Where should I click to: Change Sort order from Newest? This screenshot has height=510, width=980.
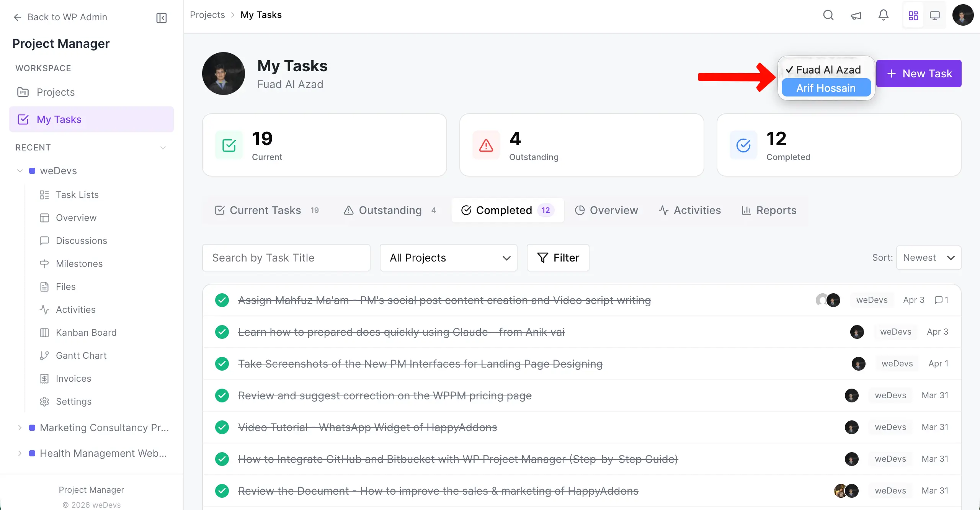tap(929, 258)
